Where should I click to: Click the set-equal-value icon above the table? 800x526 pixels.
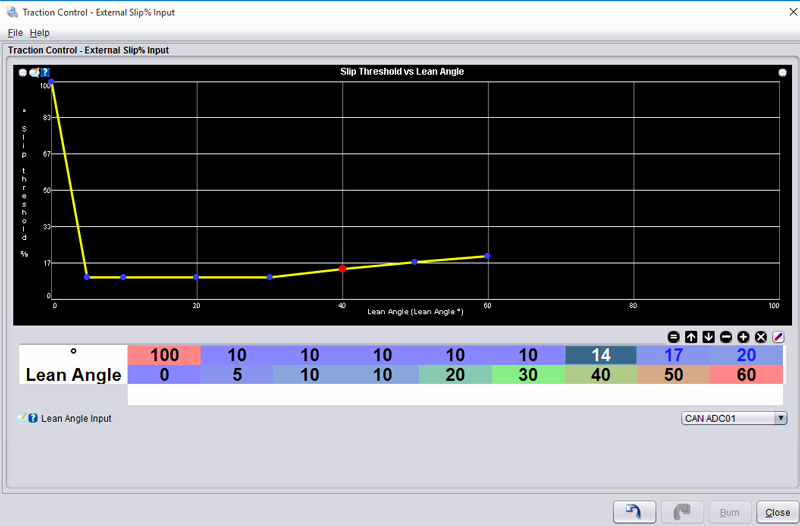coord(674,337)
